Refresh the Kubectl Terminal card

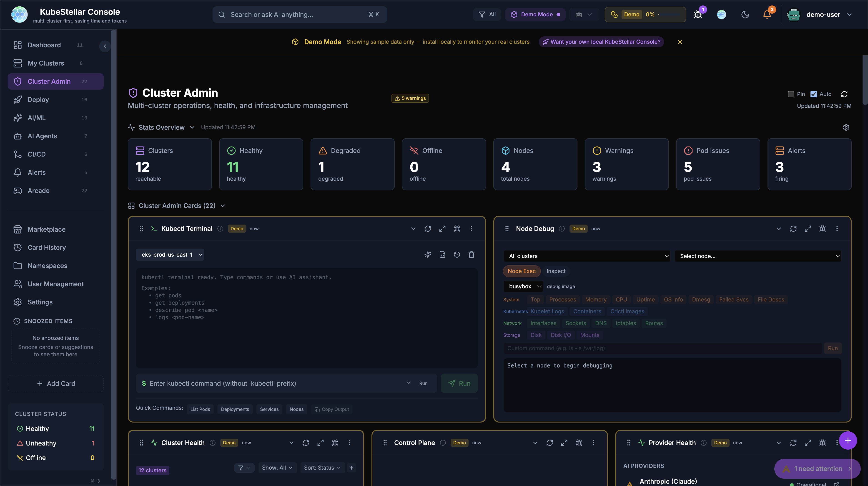point(428,228)
